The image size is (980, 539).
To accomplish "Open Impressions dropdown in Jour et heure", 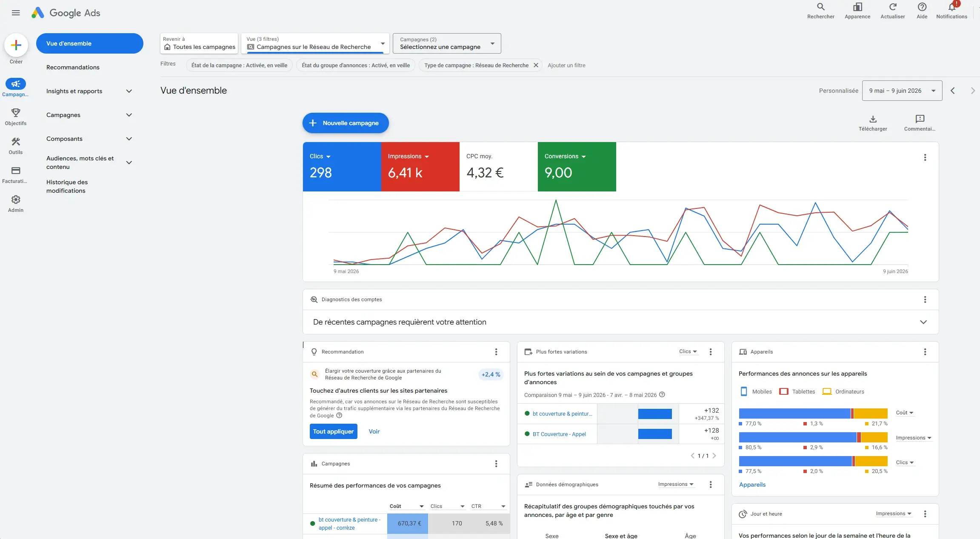I will 894,514.
